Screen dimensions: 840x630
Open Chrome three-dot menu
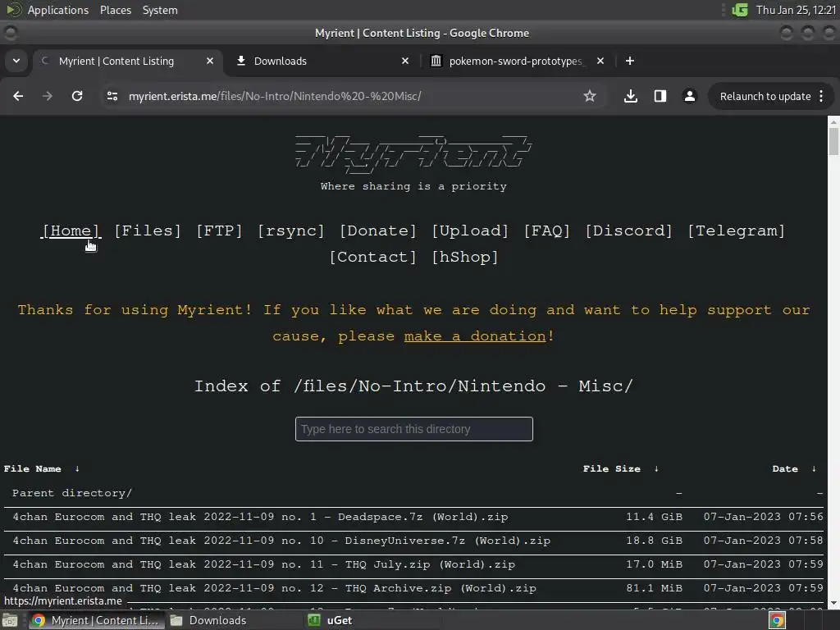[x=821, y=96]
